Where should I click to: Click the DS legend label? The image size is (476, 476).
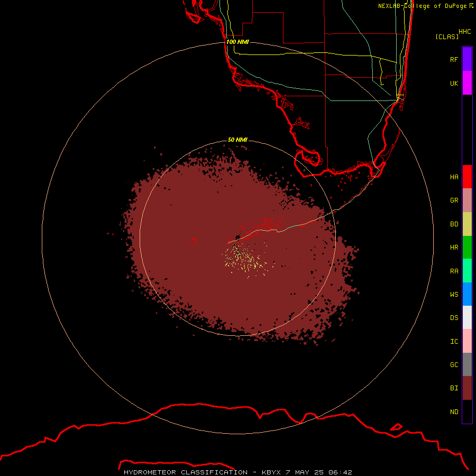pyautogui.click(x=454, y=317)
